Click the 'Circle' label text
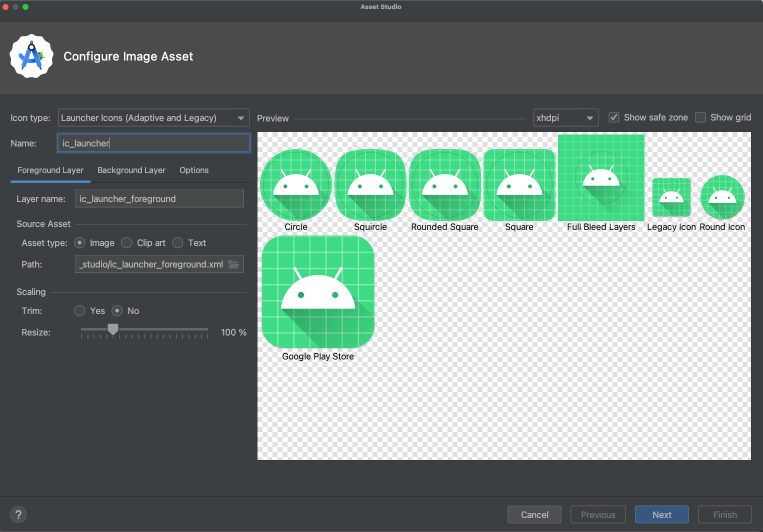The width and height of the screenshot is (763, 532). tap(296, 227)
